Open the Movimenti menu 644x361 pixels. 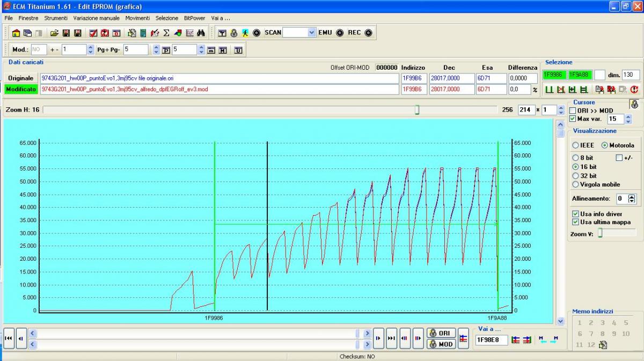[138, 18]
